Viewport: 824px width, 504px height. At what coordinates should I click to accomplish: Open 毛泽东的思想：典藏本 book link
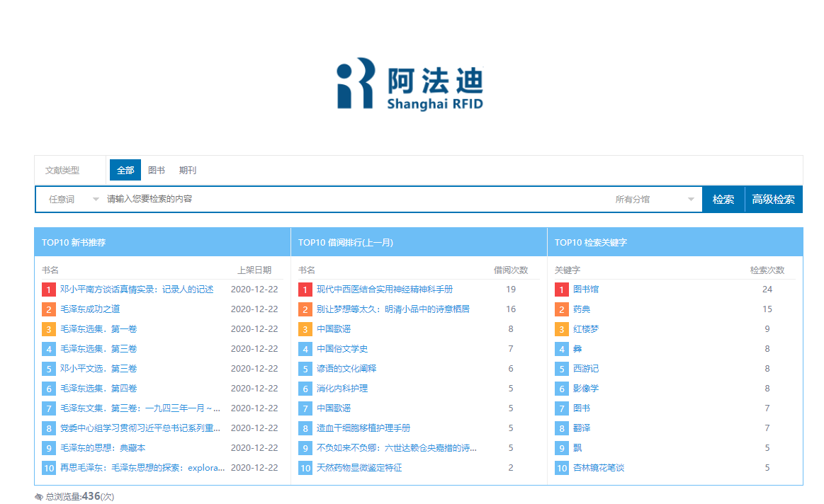[103, 448]
